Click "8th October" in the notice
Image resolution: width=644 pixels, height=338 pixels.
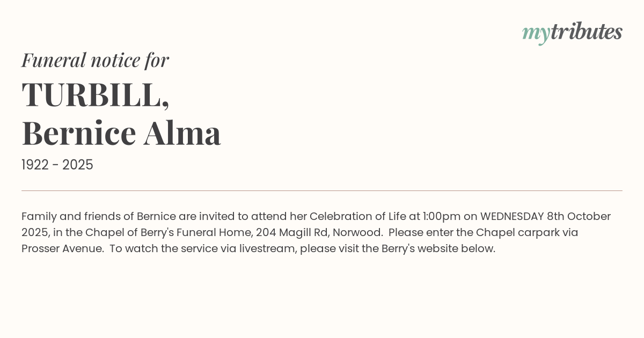(x=579, y=216)
